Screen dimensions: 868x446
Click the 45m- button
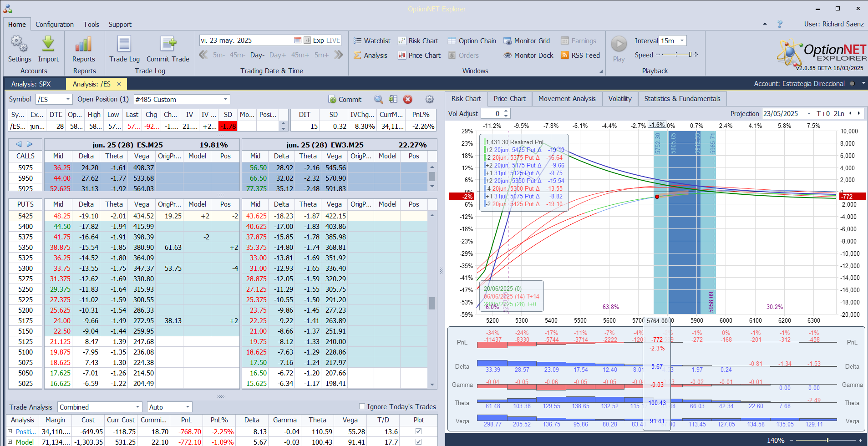[237, 55]
